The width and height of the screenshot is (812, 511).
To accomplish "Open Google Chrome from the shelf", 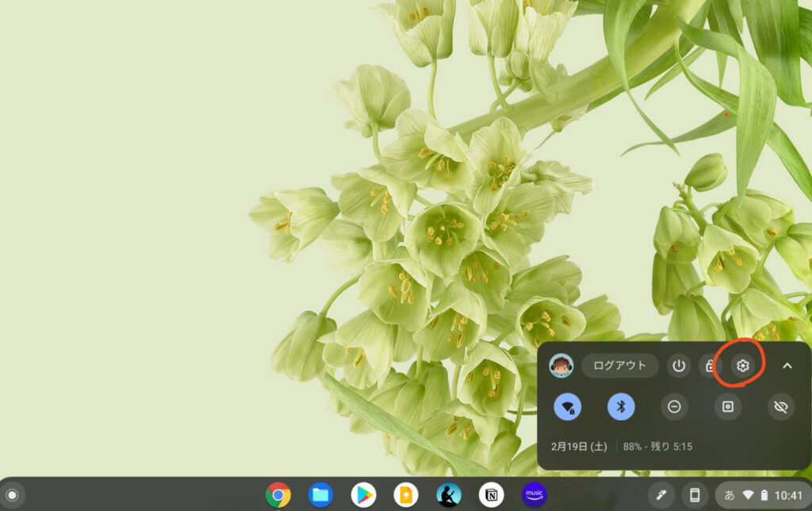I will point(278,495).
